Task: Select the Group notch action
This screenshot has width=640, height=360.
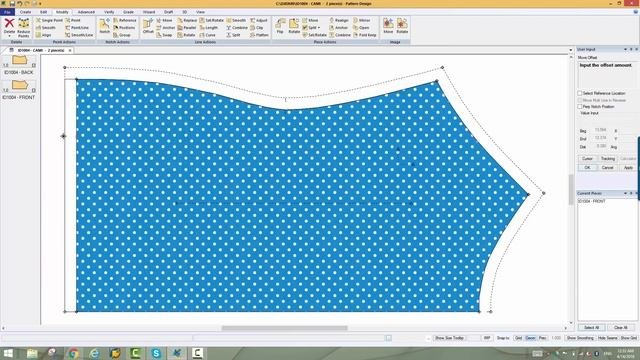Action: [122, 35]
